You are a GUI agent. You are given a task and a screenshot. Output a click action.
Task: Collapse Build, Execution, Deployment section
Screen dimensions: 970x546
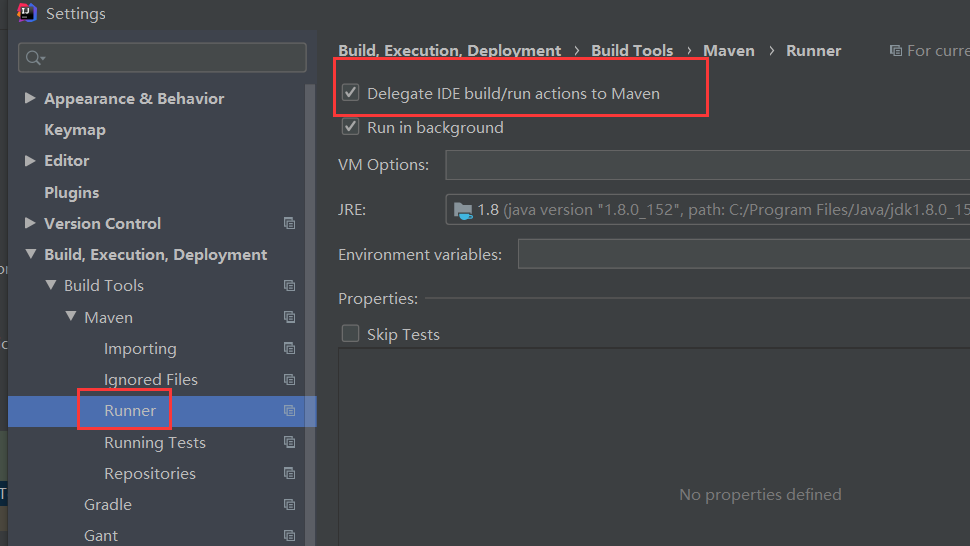30,254
